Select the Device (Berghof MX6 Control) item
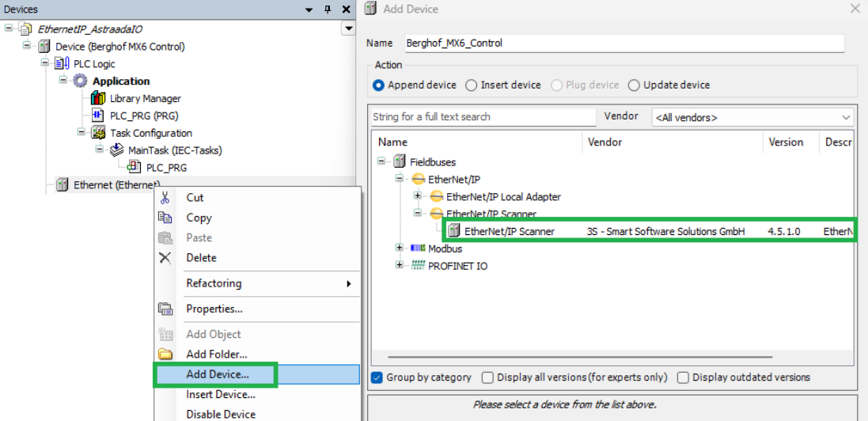Screen dimensions: 868x421 [x=120, y=47]
